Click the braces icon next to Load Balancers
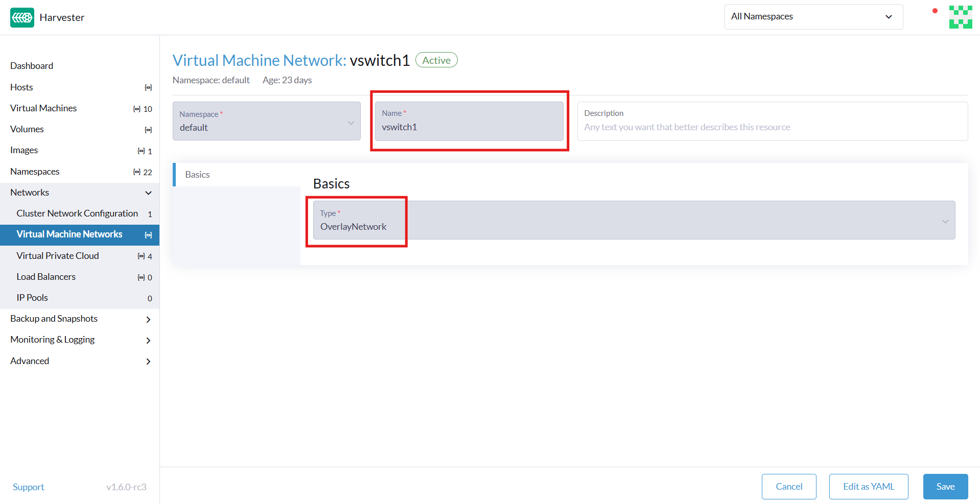This screenshot has height=504, width=980. [x=141, y=277]
